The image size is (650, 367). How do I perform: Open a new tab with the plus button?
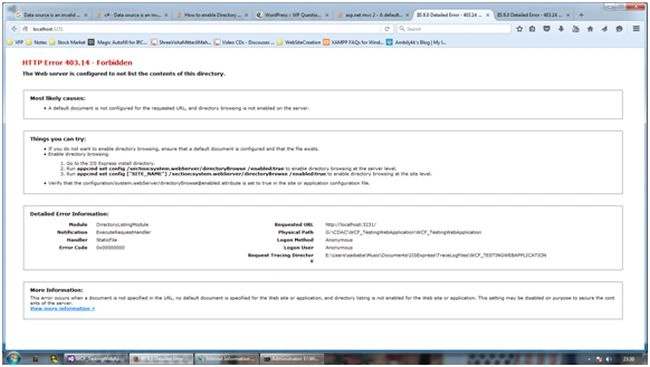pos(581,15)
